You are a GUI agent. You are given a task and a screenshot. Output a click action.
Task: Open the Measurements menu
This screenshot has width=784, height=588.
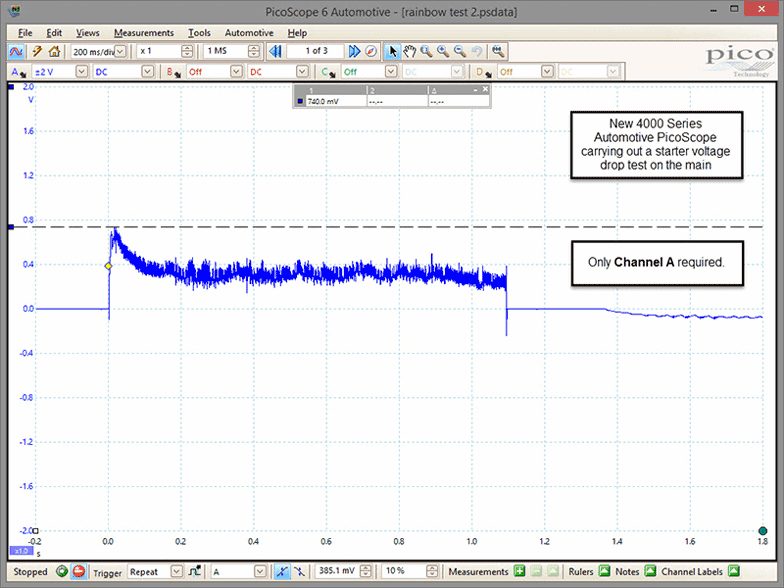[x=144, y=33]
